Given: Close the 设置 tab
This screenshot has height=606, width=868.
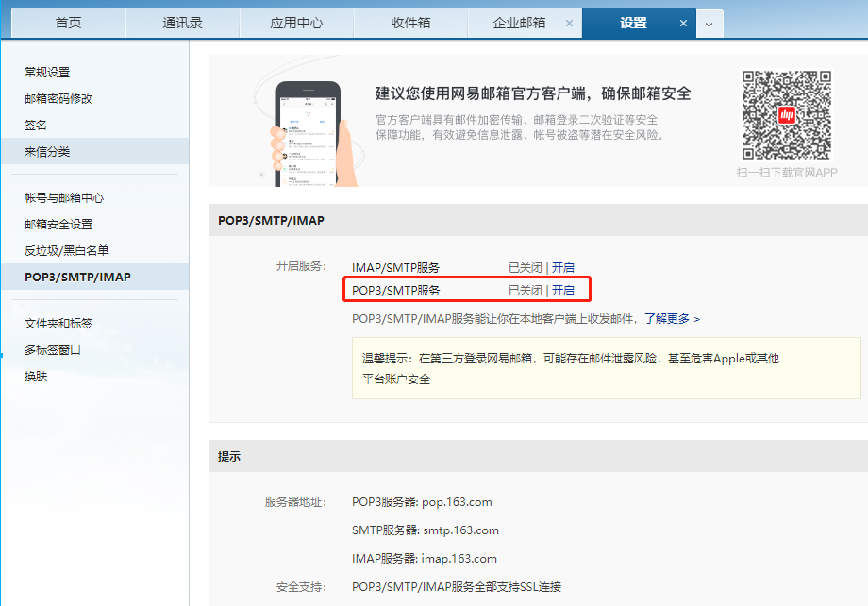Looking at the screenshot, I should click(x=684, y=23).
